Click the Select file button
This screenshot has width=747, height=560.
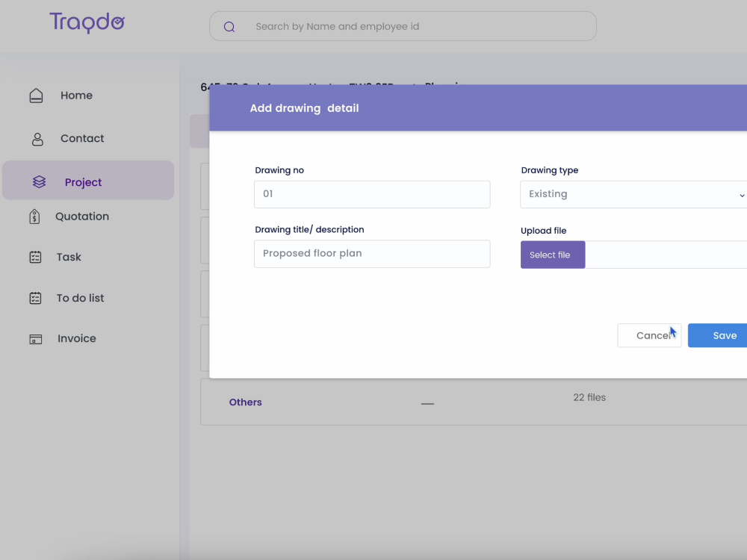[x=553, y=255]
